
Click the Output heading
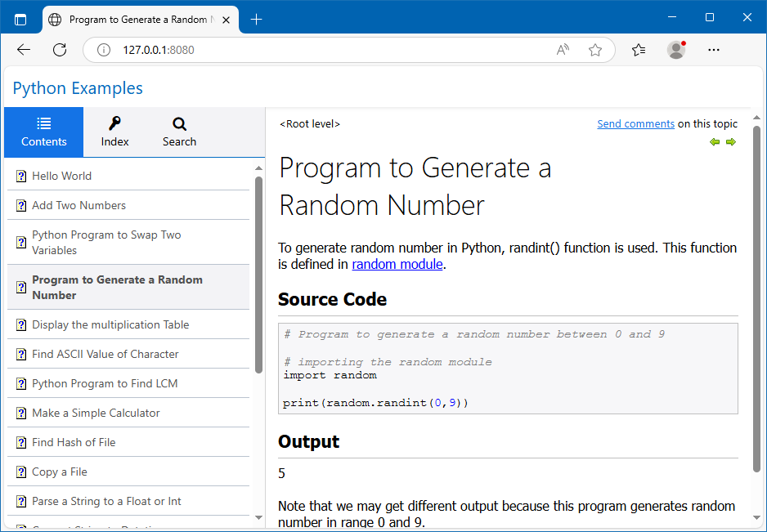(x=308, y=441)
